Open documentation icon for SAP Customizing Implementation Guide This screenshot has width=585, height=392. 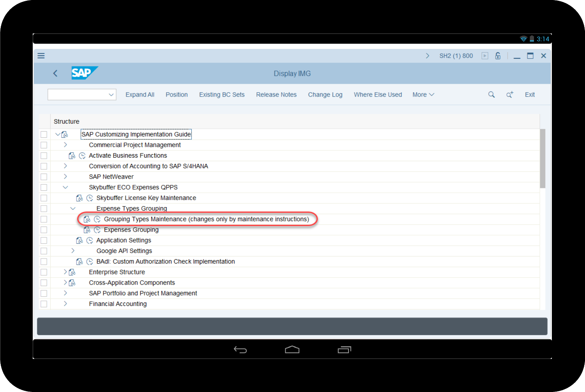(x=65, y=134)
